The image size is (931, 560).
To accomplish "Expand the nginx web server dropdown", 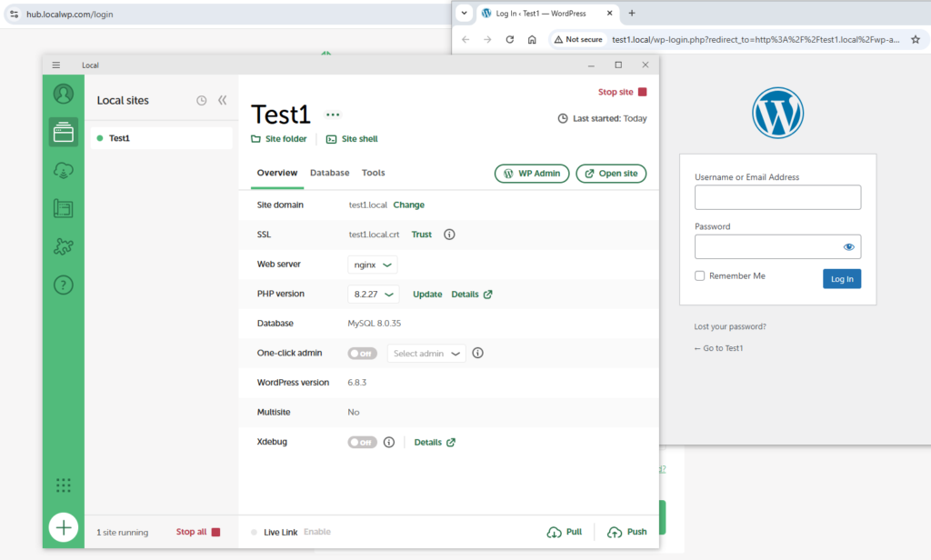I will pos(373,265).
